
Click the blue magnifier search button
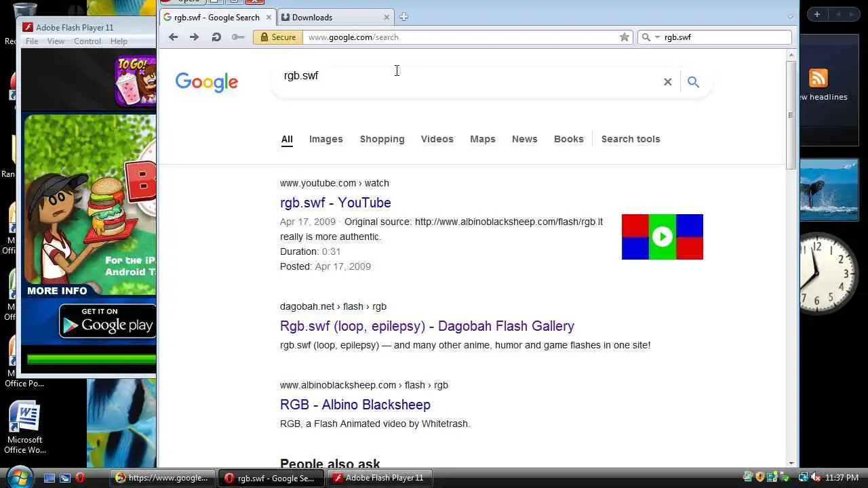click(693, 82)
